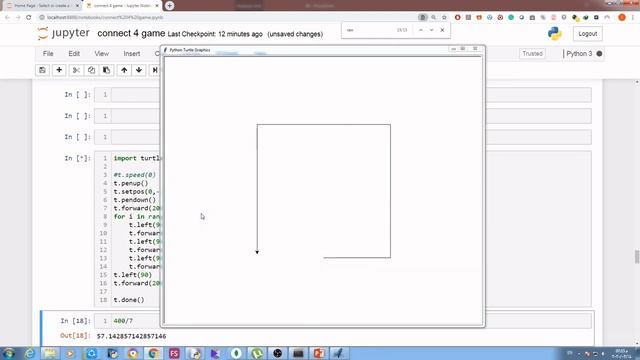Open the Edit menu
The width and height of the screenshot is (640, 360).
(74, 53)
